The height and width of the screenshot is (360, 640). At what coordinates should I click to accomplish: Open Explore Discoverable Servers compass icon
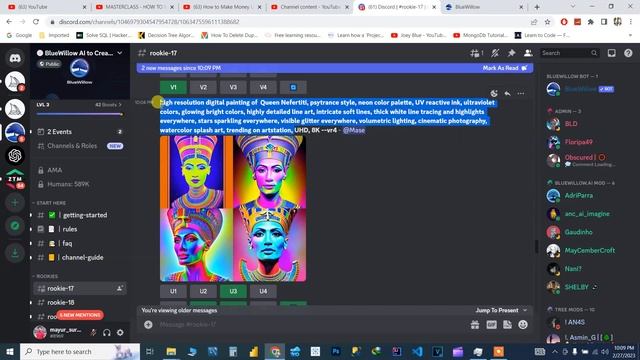pos(15,226)
